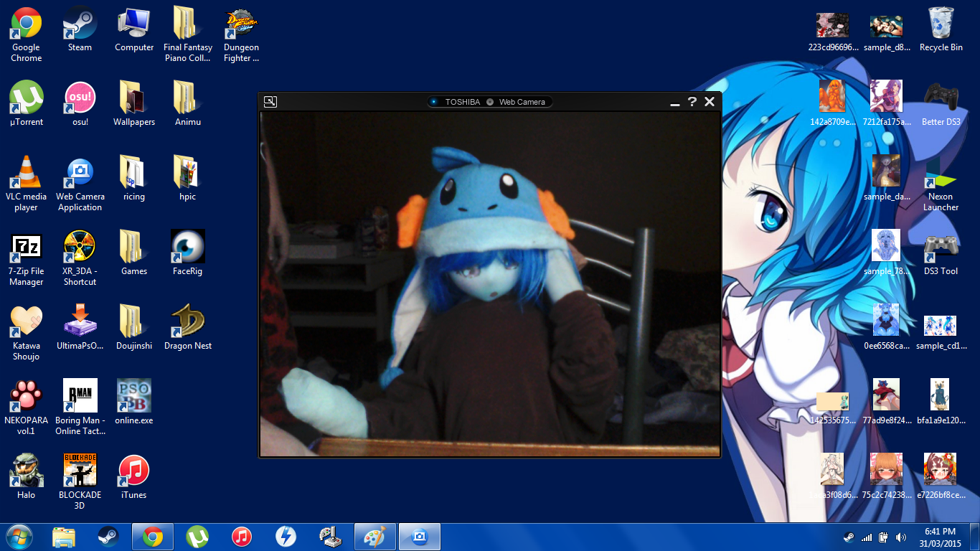Click the screen-size icon in Web Camera window
The height and width of the screenshot is (551, 980).
coord(270,102)
